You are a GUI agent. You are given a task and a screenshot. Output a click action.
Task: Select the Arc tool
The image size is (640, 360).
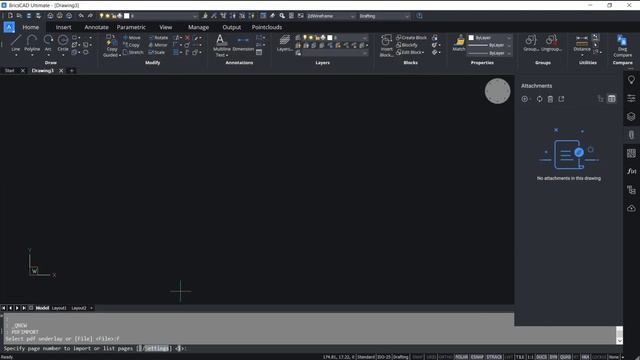(48, 42)
